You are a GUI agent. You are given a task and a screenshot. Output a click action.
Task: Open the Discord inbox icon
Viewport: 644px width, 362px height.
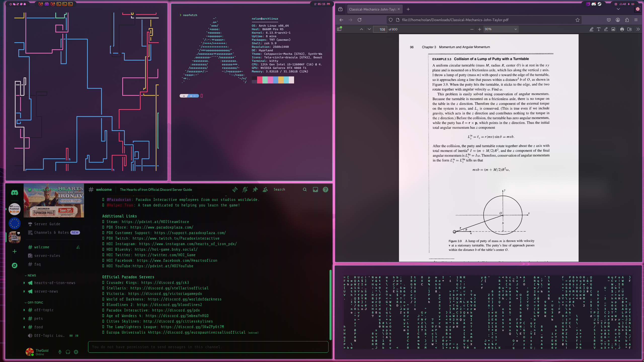pyautogui.click(x=315, y=190)
